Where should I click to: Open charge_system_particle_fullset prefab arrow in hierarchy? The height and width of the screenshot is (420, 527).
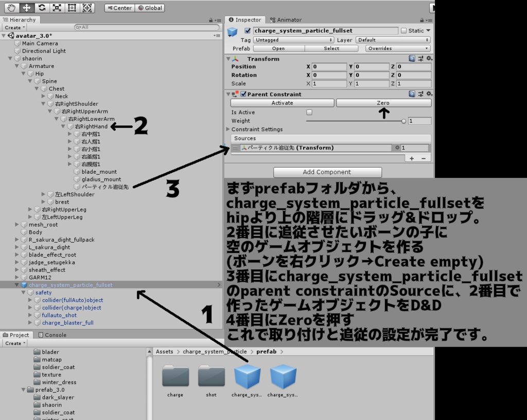point(219,285)
